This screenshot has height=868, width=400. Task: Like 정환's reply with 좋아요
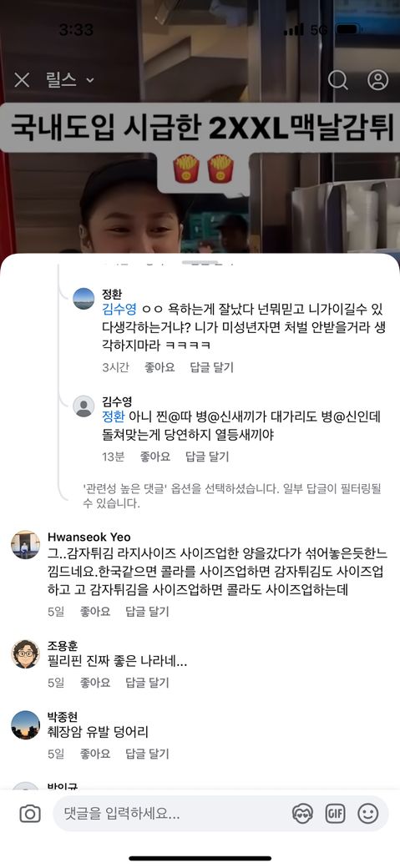click(159, 367)
